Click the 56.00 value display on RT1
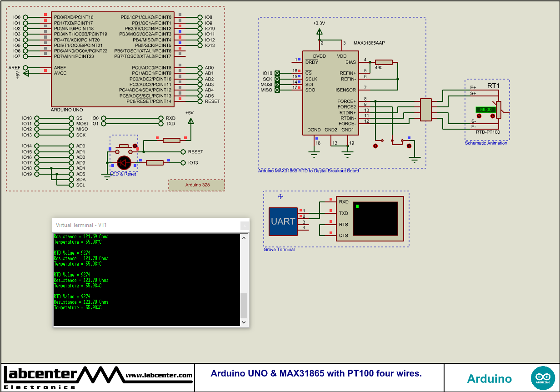Image resolution: width=560 pixels, height=392 pixels. (x=485, y=110)
